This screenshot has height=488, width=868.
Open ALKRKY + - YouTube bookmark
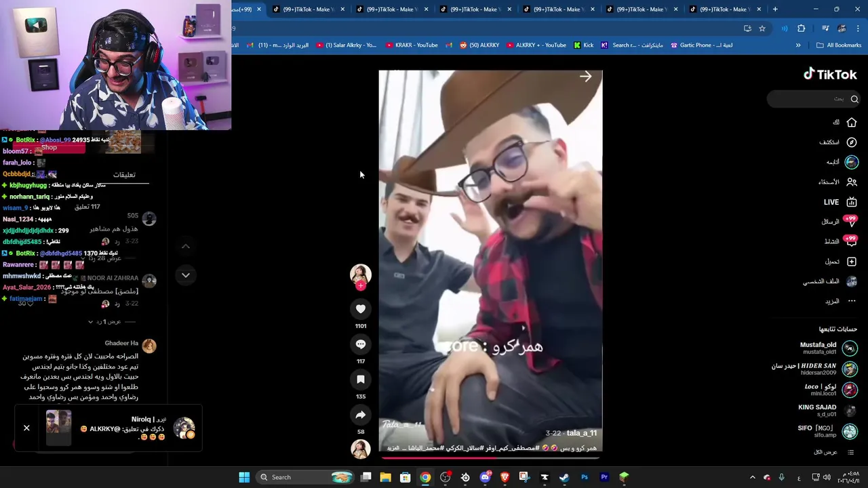(x=535, y=45)
